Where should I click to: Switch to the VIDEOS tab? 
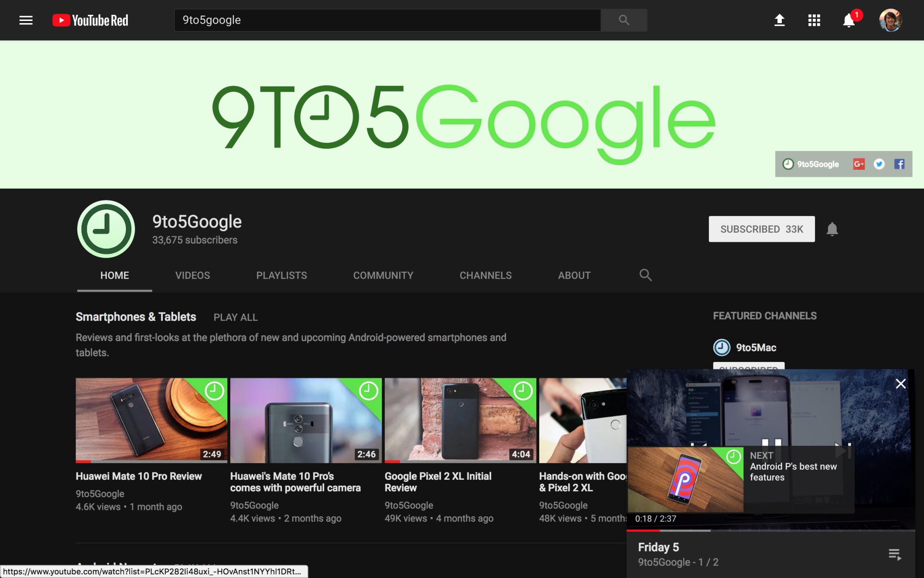click(x=192, y=275)
